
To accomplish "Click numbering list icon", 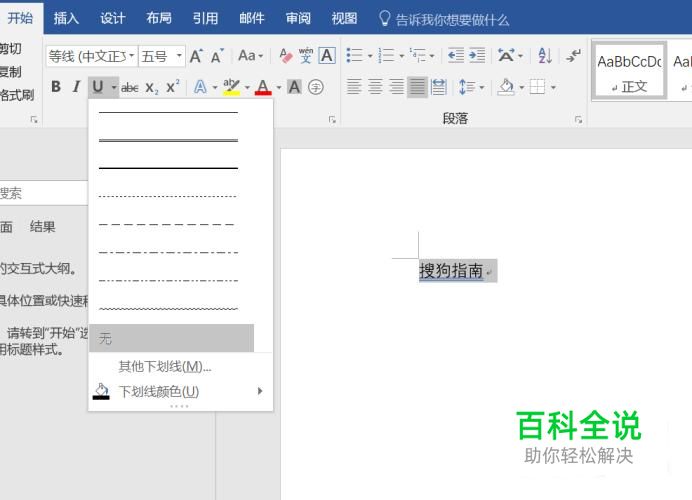I will (386, 56).
